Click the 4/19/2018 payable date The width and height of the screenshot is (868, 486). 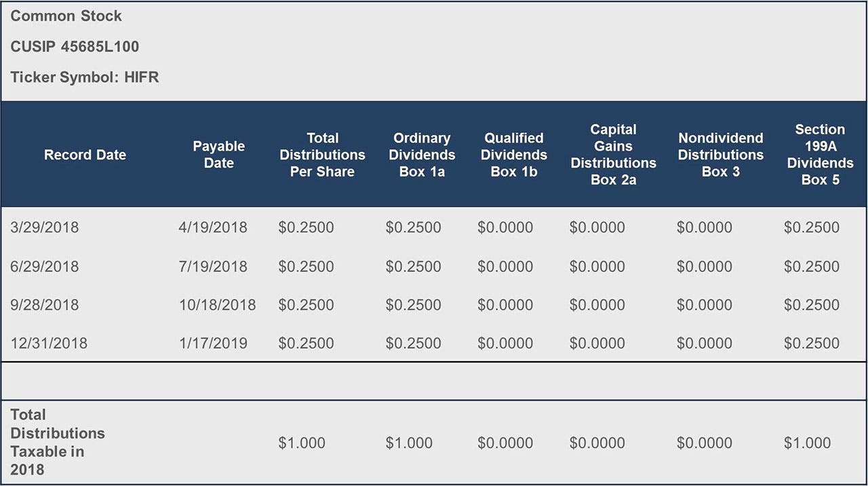click(x=213, y=227)
